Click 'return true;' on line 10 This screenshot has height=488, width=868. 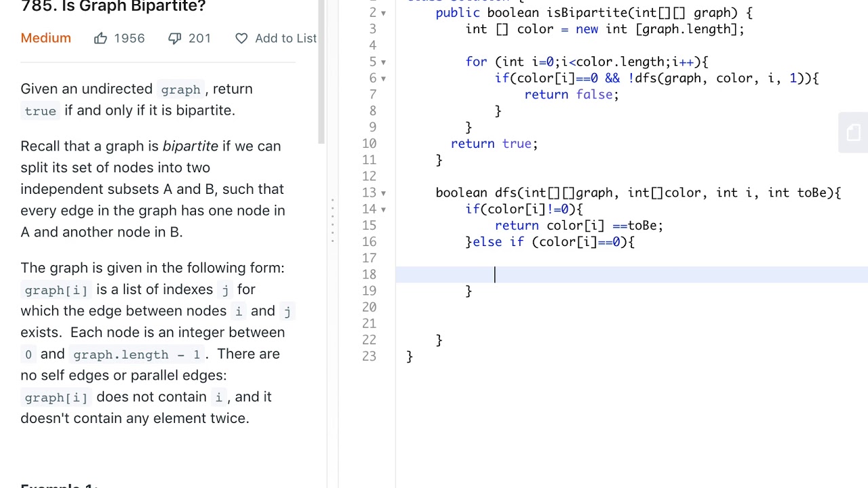[494, 144]
